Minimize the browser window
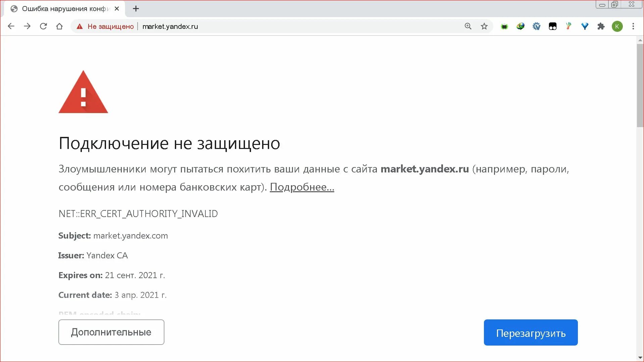This screenshot has height=362, width=644. click(602, 5)
